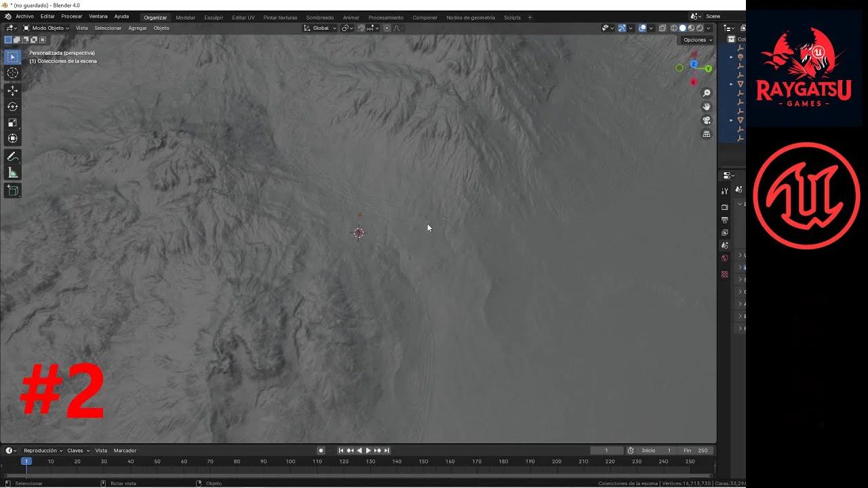Select the Select Box tool
The image size is (868, 488).
pos(12,57)
